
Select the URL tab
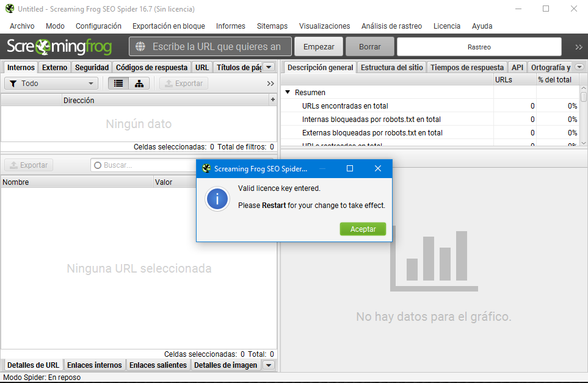click(201, 67)
